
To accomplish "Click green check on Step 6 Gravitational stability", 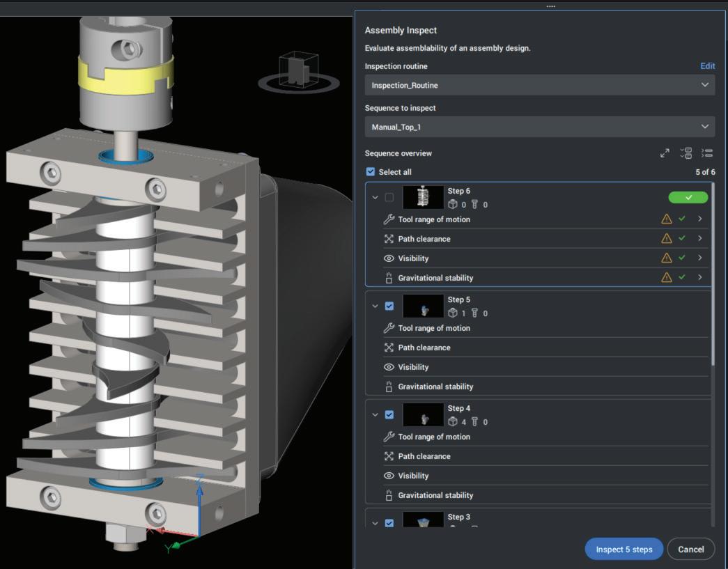I will point(681,277).
